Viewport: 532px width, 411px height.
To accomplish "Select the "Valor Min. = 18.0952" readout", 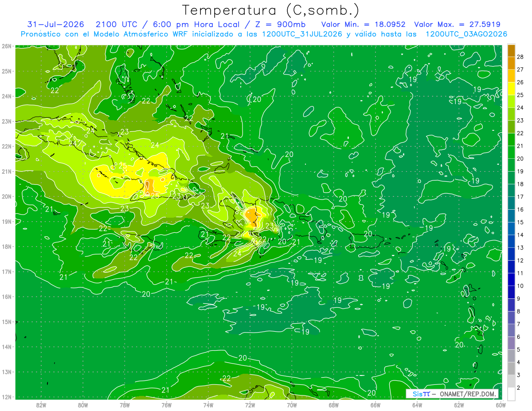I will pyautogui.click(x=364, y=24).
